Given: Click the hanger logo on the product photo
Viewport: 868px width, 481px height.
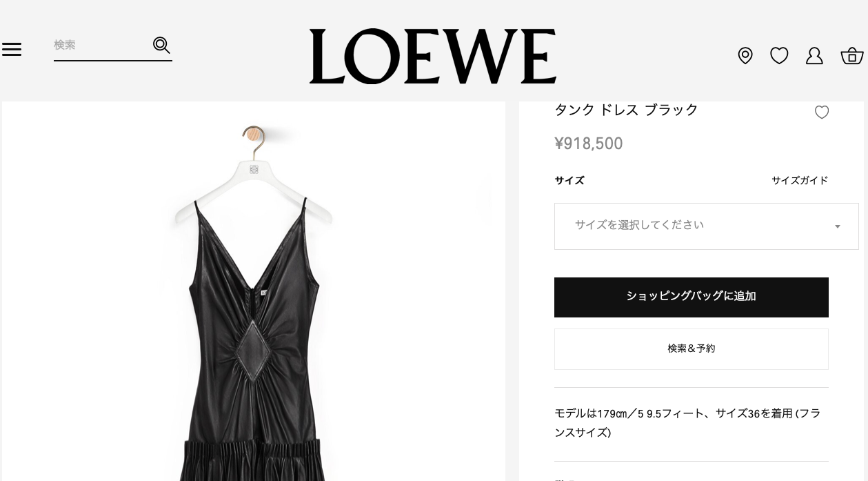Looking at the screenshot, I should pos(254,169).
